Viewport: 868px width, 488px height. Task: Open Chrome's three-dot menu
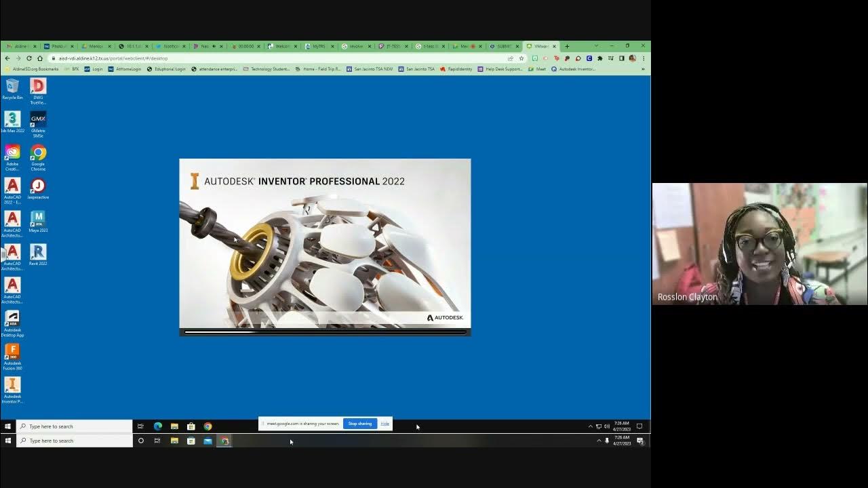click(x=643, y=58)
